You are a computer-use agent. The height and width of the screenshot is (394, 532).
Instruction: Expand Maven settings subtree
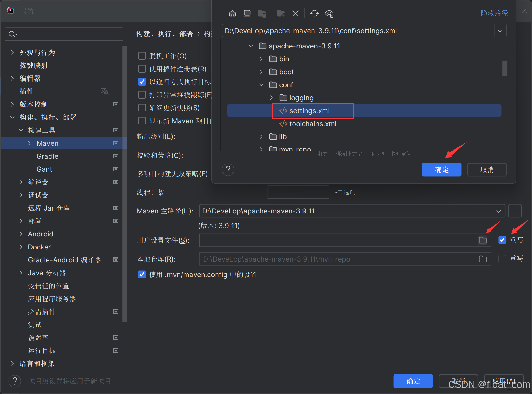(29, 143)
